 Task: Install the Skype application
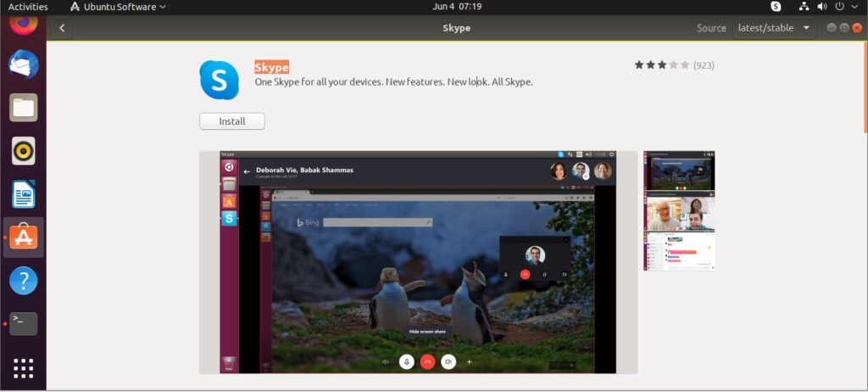coord(232,121)
